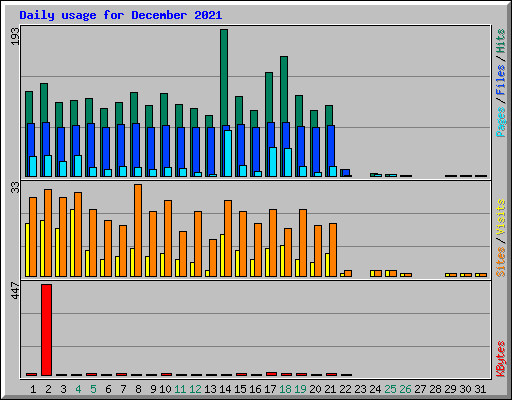Click green weekend day label '25'

click(390, 389)
